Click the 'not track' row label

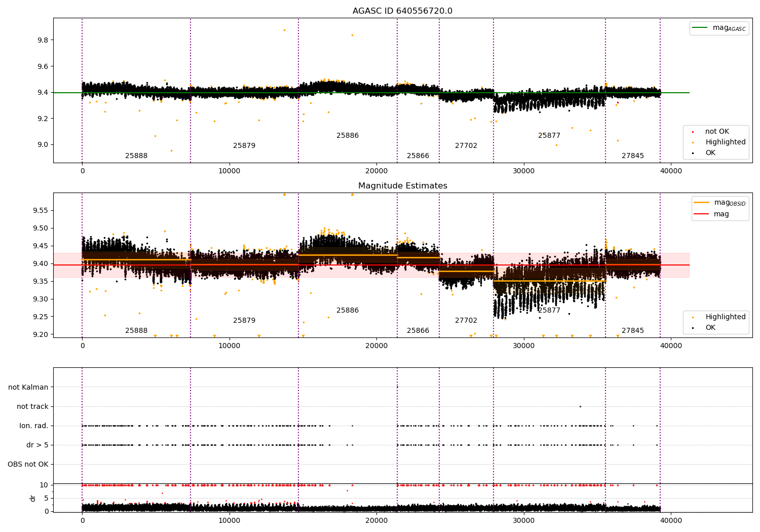32,406
